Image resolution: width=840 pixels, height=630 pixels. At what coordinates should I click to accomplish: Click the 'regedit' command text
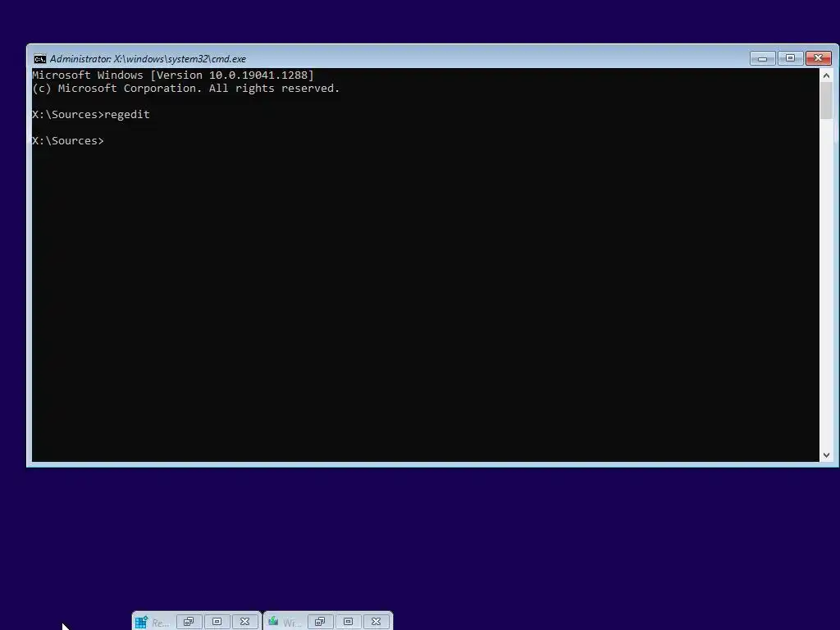(127, 115)
